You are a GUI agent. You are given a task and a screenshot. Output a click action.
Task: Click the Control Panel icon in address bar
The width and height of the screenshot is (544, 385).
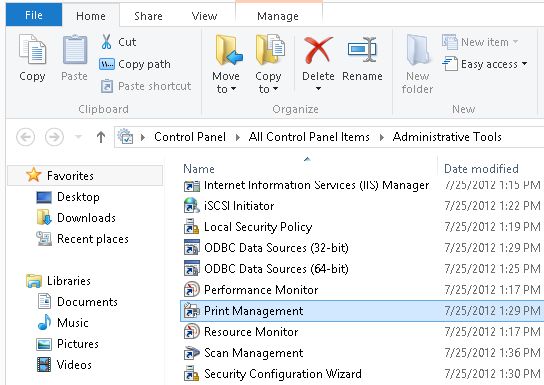point(125,136)
